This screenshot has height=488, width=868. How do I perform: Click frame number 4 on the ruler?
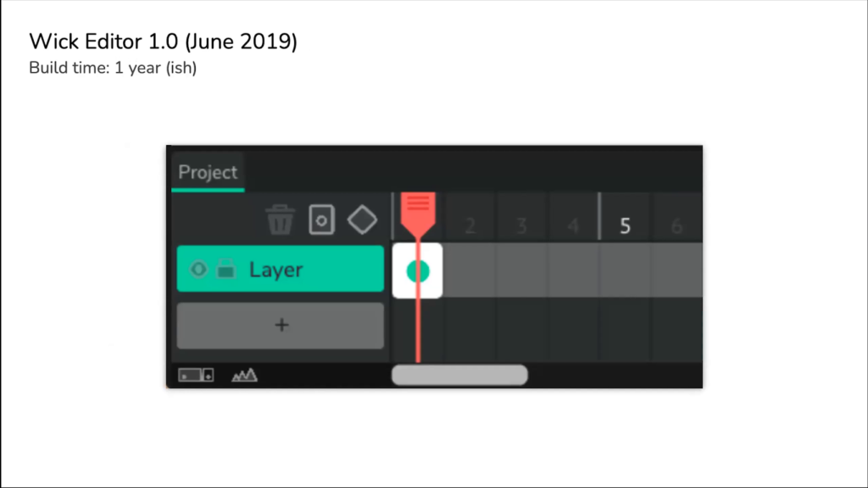(x=573, y=225)
